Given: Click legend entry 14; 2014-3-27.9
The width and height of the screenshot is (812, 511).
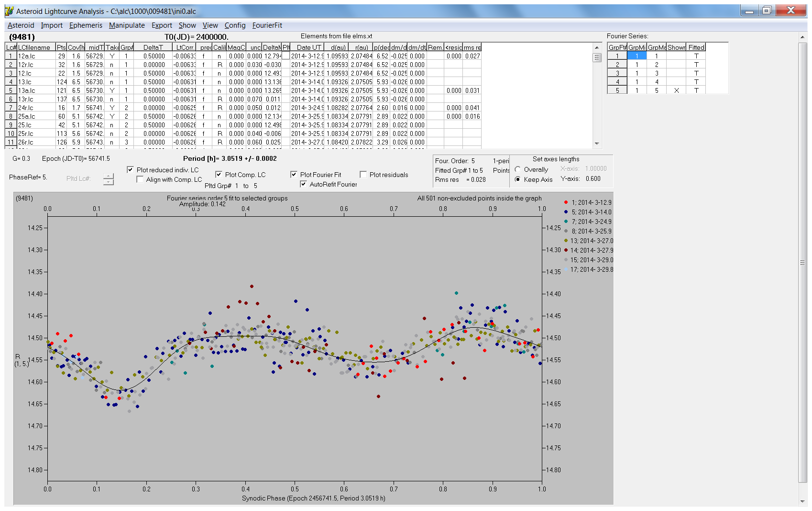Looking at the screenshot, I should (588, 250).
